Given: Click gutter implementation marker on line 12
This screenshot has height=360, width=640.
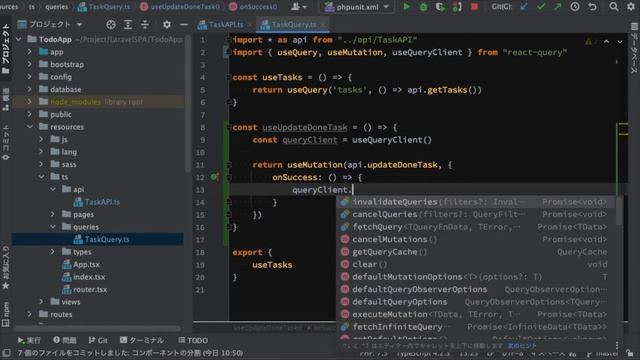Looking at the screenshot, I should pos(214,177).
